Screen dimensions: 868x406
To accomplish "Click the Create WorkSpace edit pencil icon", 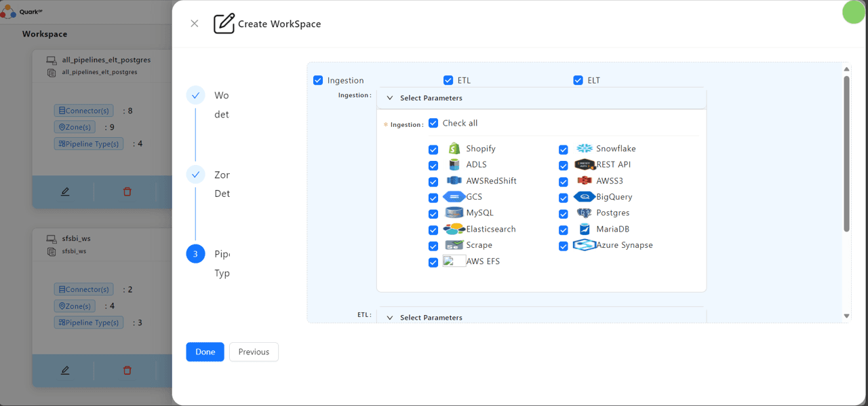I will [x=224, y=24].
